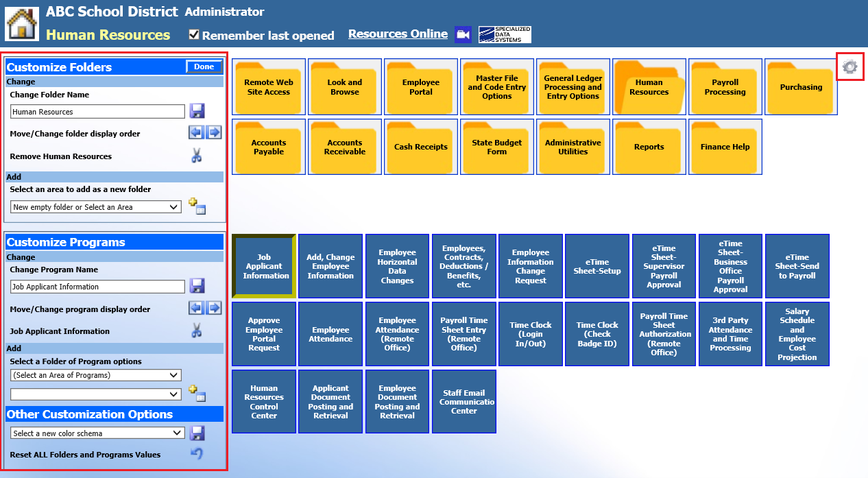Remove Human Resources folder with scissors
Screen dimensions: 868x478
pyautogui.click(x=197, y=156)
